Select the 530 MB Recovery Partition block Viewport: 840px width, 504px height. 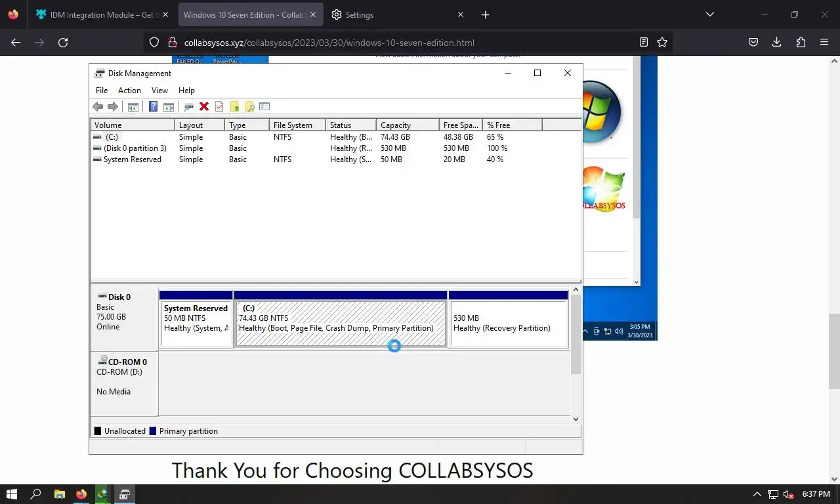pos(509,319)
